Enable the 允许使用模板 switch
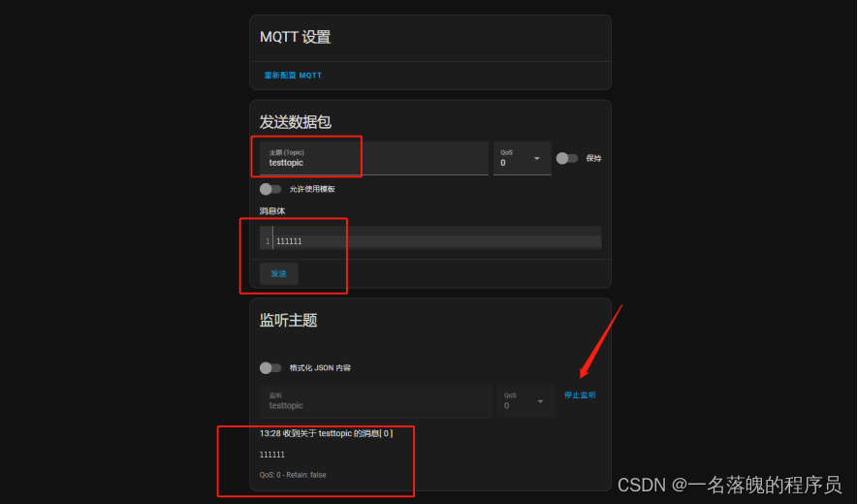 (270, 189)
